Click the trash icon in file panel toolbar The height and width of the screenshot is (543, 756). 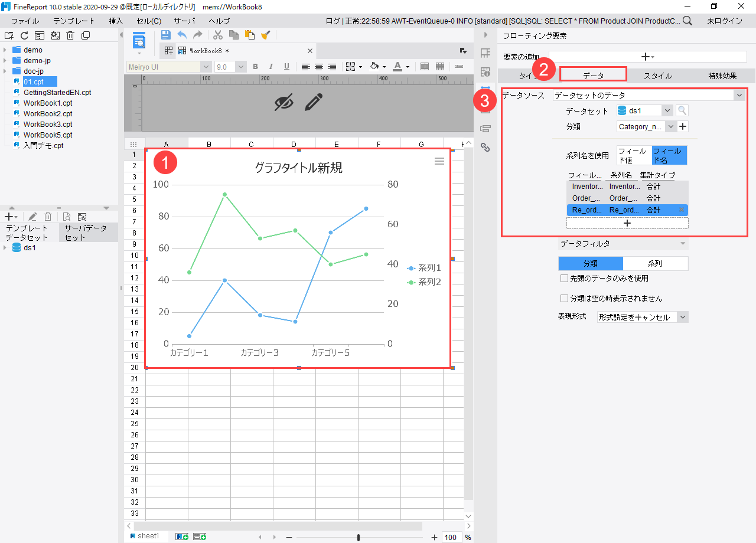[x=70, y=35]
